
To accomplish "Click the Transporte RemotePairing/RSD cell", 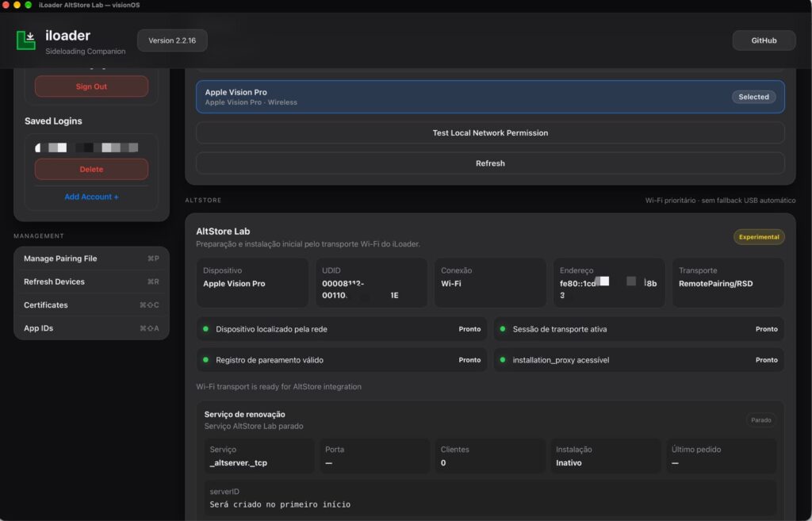I will [728, 283].
